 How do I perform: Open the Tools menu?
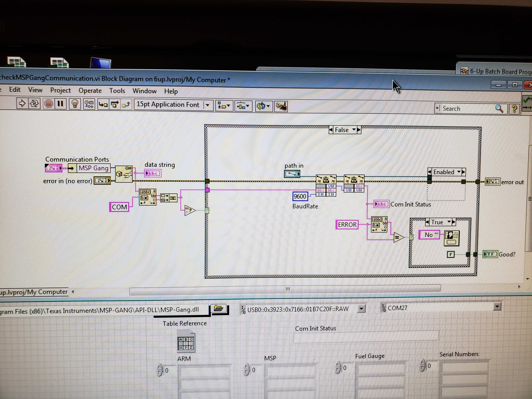point(117,91)
